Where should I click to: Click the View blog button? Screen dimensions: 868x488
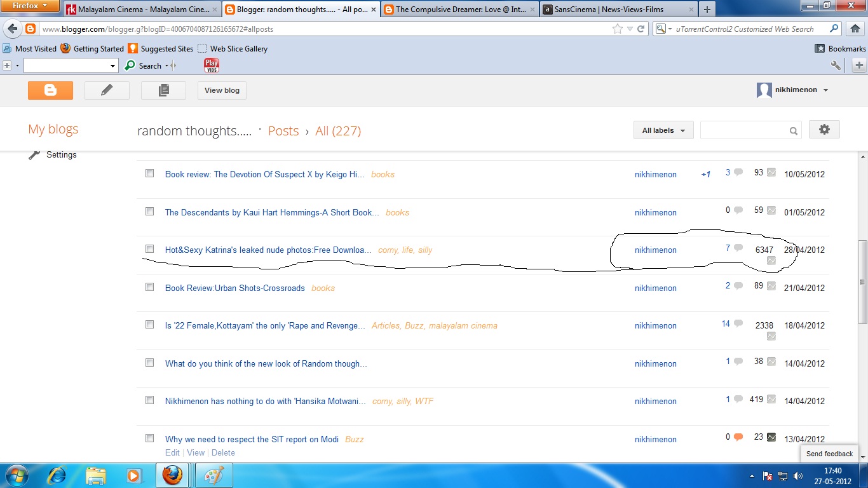pos(222,90)
